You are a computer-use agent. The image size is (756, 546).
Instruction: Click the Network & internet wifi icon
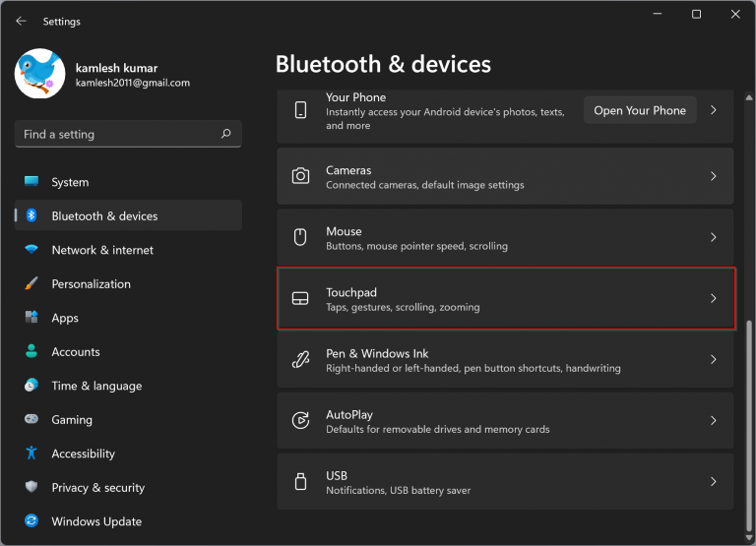click(x=31, y=249)
